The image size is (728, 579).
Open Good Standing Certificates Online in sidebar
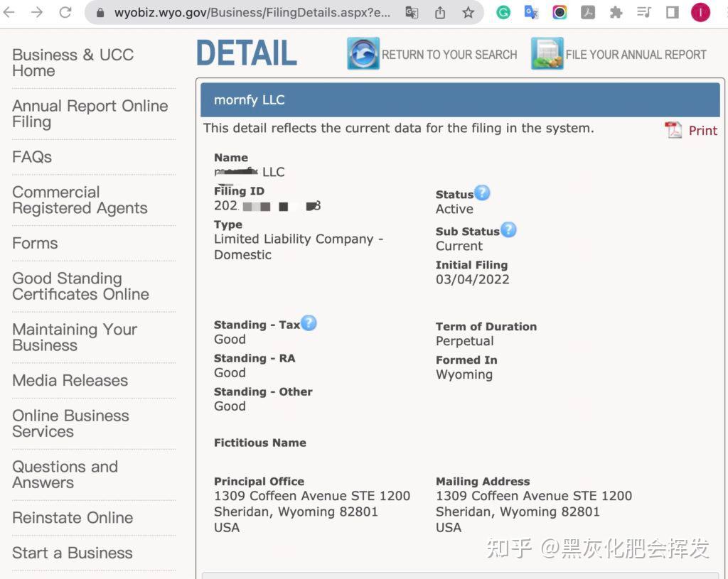coord(81,286)
